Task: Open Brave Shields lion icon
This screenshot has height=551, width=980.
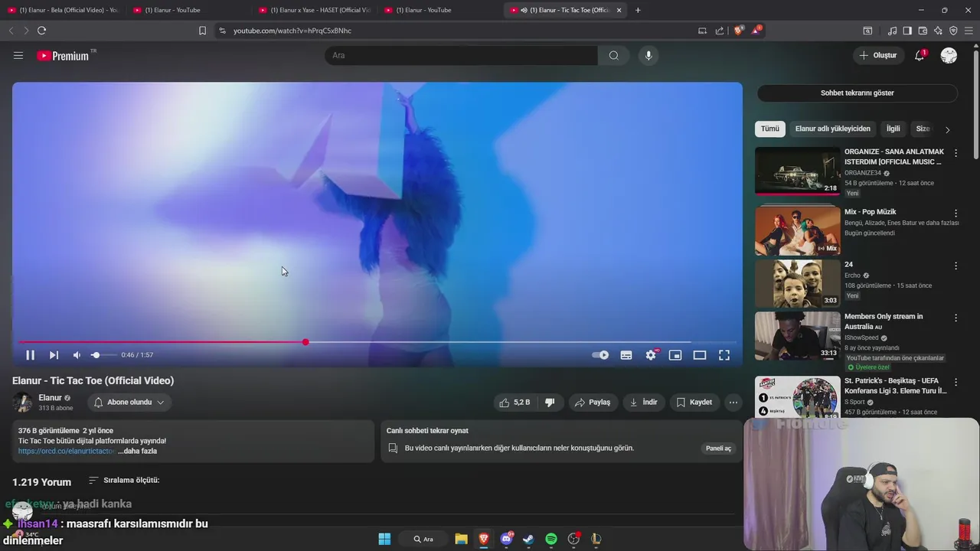Action: (738, 31)
